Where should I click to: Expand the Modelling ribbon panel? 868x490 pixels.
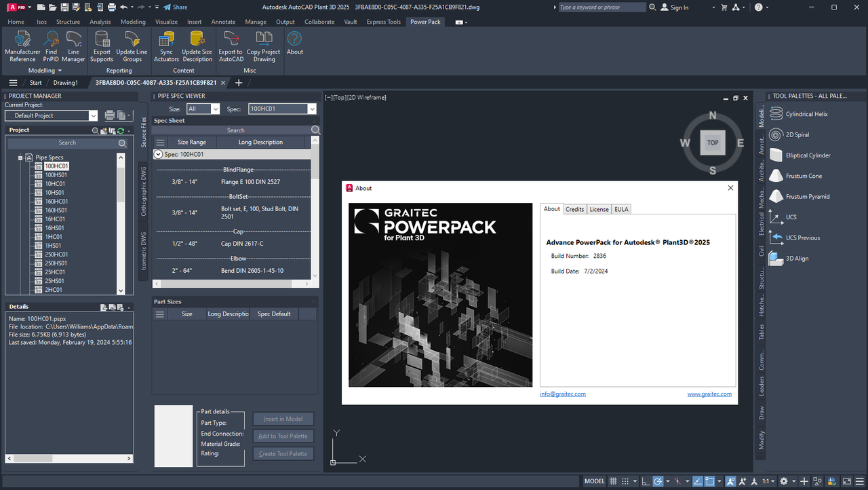point(45,70)
